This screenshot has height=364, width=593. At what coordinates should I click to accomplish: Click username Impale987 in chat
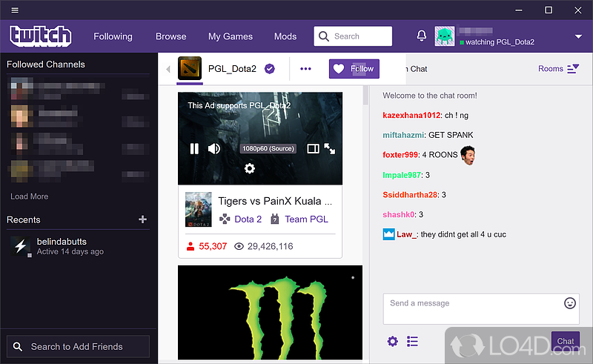402,175
